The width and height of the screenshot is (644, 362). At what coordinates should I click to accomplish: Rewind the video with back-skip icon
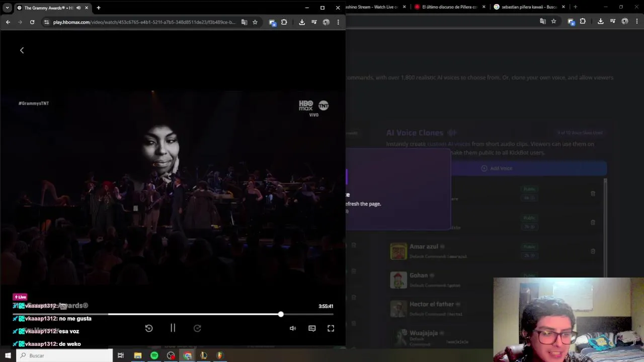tap(149, 328)
